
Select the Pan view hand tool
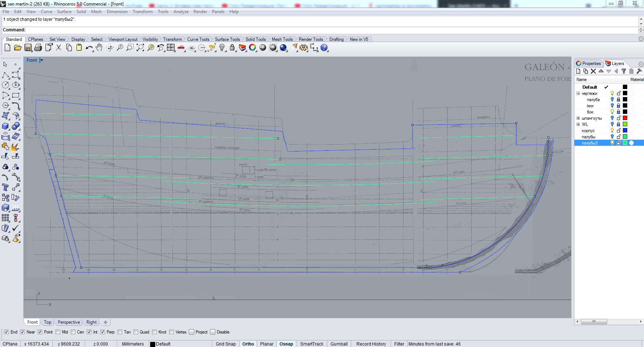(x=99, y=48)
